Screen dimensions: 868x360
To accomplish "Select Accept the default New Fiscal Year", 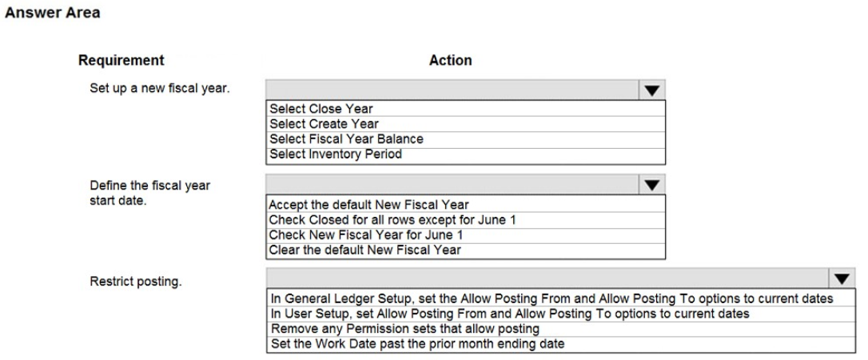I will coord(369,204).
